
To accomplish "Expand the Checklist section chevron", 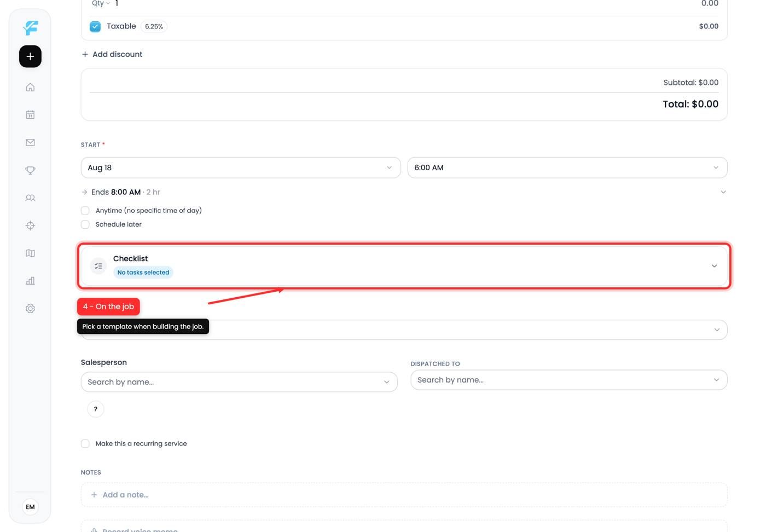I will [x=714, y=266].
